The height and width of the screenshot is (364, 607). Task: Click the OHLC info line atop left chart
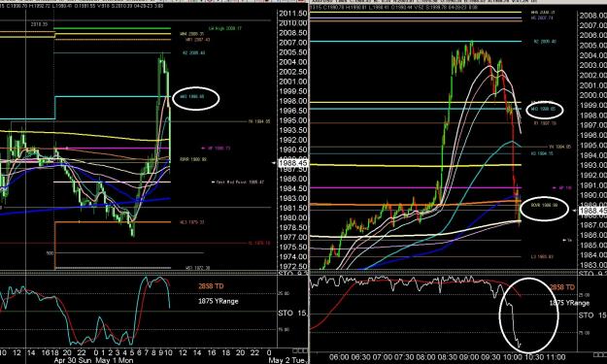[82, 6]
